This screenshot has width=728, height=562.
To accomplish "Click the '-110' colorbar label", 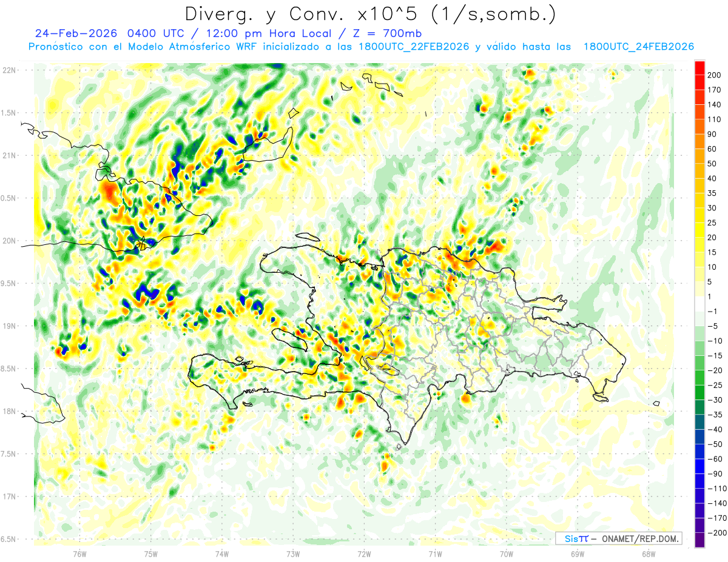I will click(717, 489).
